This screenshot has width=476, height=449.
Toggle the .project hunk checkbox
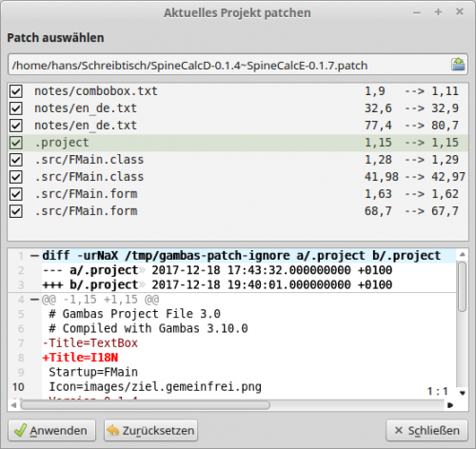(x=16, y=143)
